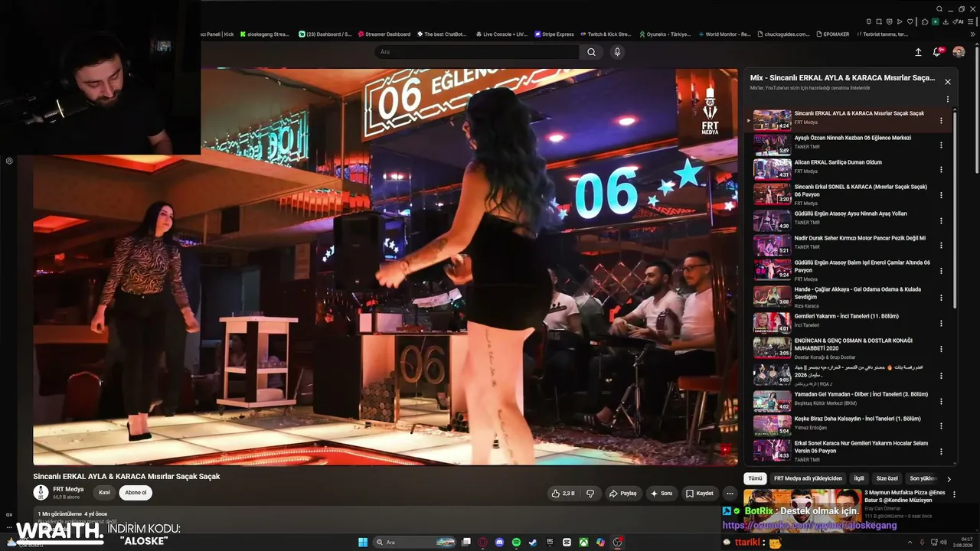Click the Windows taskbar search box
The height and width of the screenshot is (551, 980).
416,542
